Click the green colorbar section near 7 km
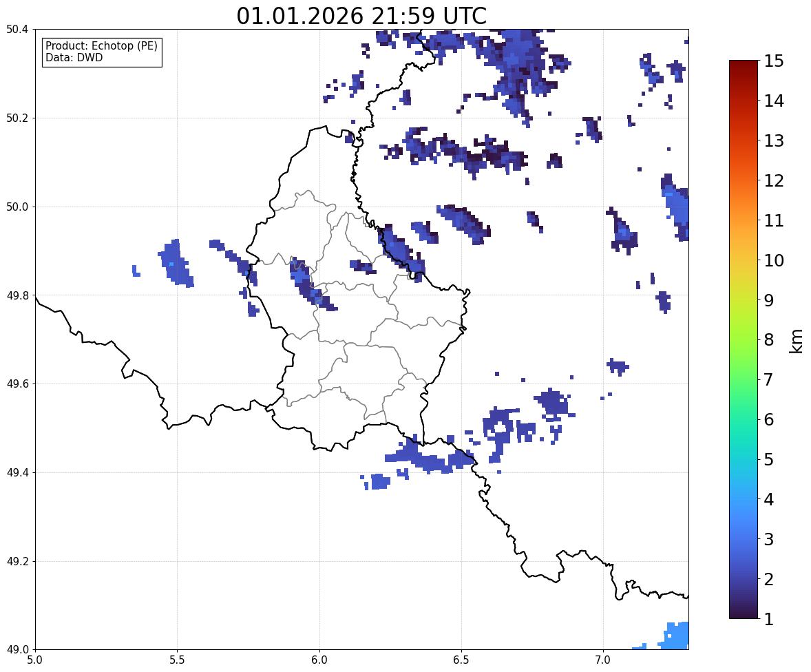The image size is (811, 672). click(744, 379)
